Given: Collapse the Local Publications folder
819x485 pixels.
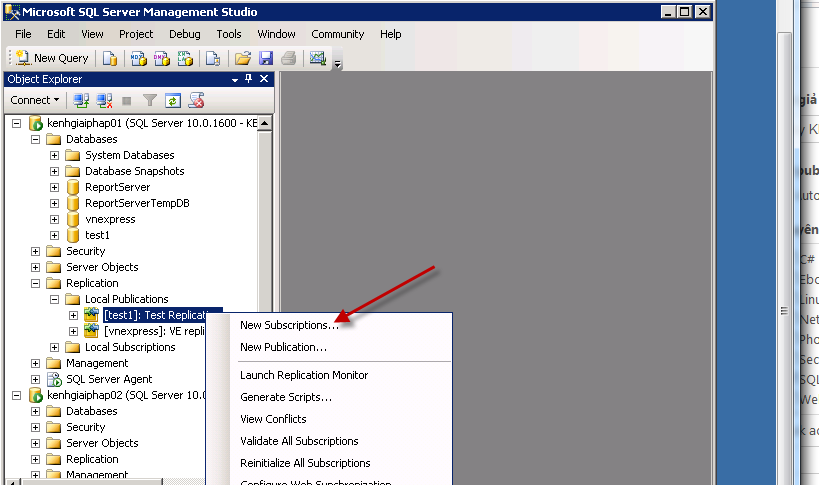Looking at the screenshot, I should click(54, 299).
